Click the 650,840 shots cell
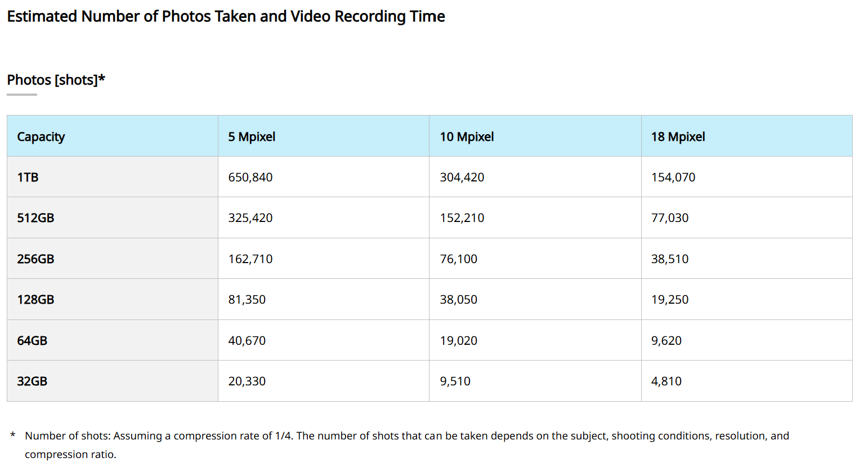Screen dimensions: 868x471 click(250, 177)
